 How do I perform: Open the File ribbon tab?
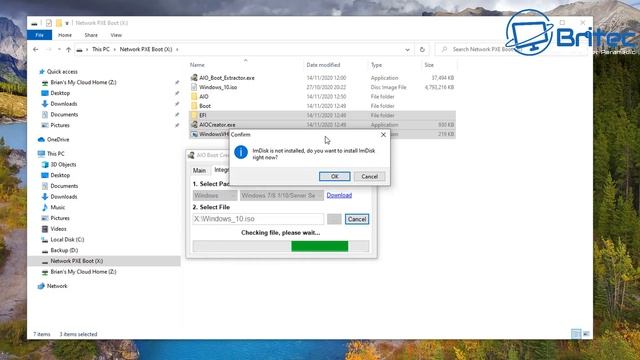coord(39,35)
